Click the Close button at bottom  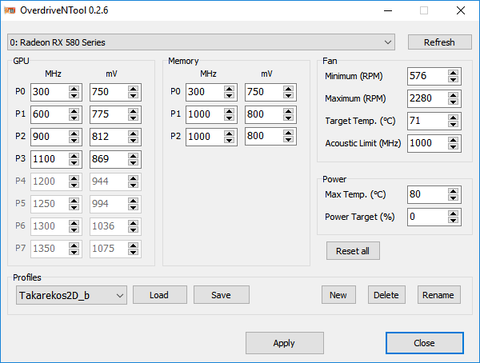click(424, 343)
